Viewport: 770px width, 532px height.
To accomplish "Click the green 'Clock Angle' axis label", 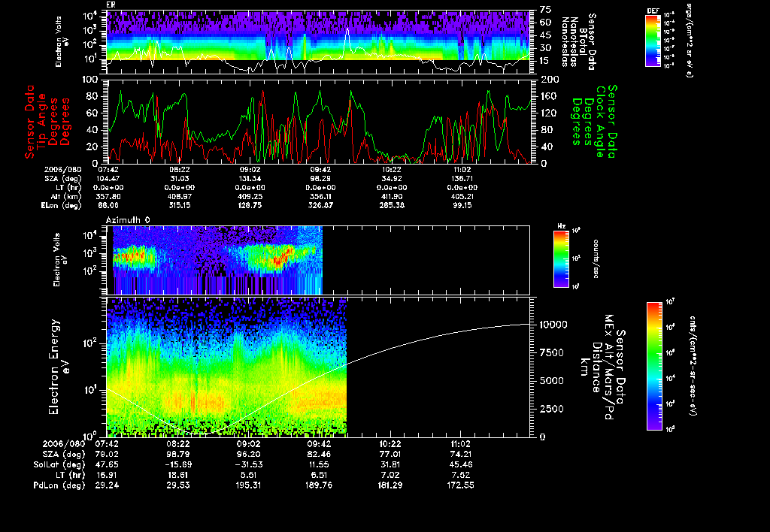I will coord(601,122).
